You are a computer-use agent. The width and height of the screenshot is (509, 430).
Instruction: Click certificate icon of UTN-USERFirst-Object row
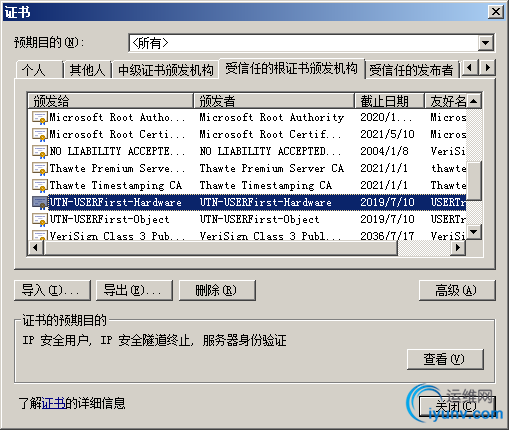tap(39, 220)
